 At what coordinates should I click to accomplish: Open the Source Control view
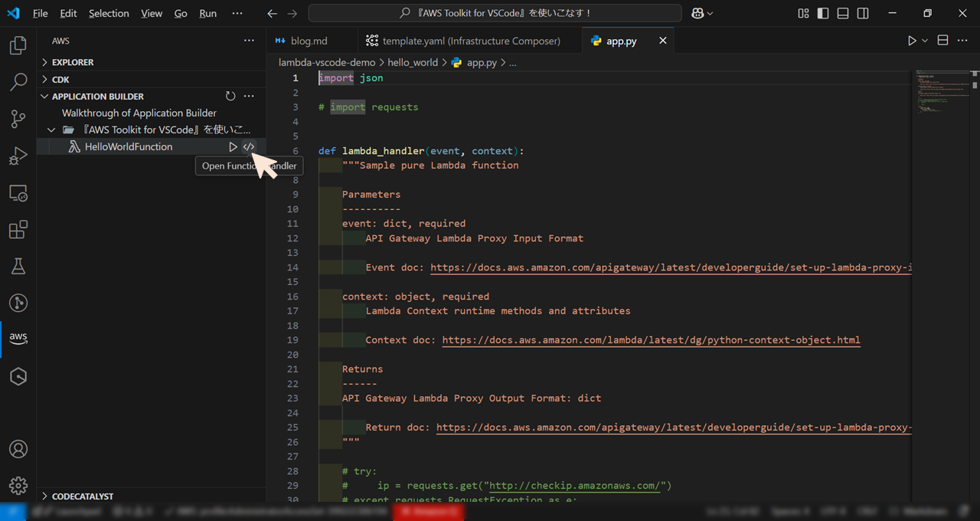(18, 119)
